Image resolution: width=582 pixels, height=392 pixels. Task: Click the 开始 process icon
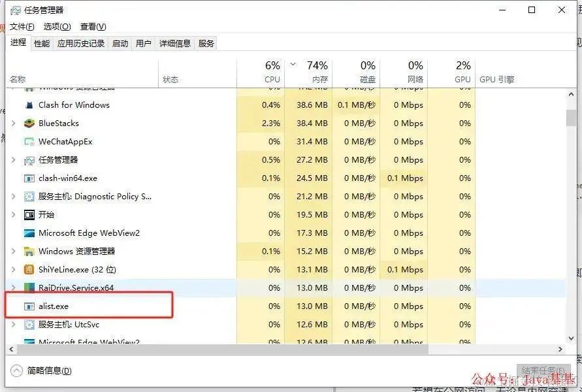click(x=29, y=214)
